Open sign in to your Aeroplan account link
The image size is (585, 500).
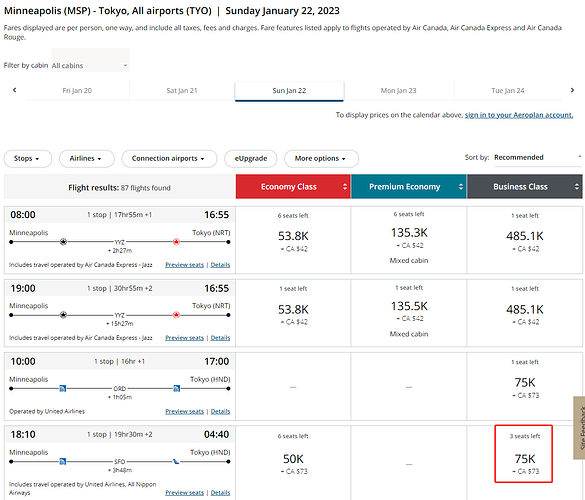(x=519, y=115)
